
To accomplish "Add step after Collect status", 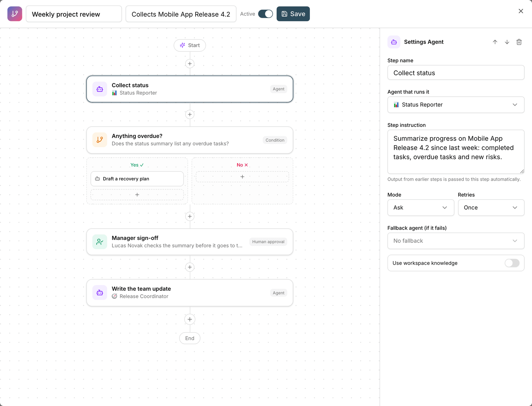I will [190, 115].
